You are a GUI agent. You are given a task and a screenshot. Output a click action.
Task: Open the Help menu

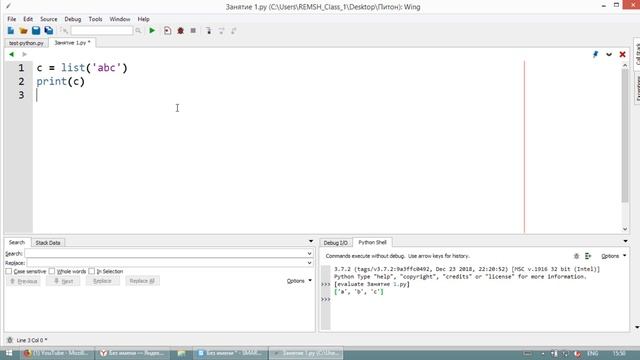[143, 19]
